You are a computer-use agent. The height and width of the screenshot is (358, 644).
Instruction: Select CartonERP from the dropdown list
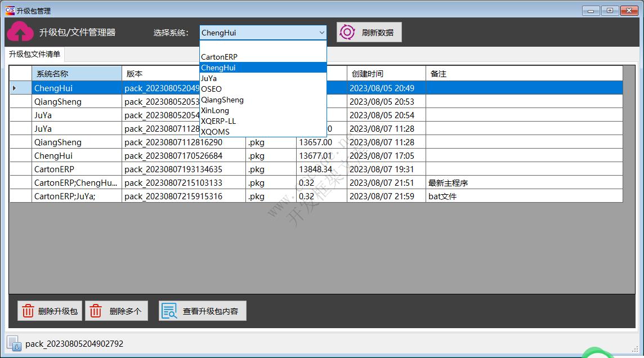[219, 57]
